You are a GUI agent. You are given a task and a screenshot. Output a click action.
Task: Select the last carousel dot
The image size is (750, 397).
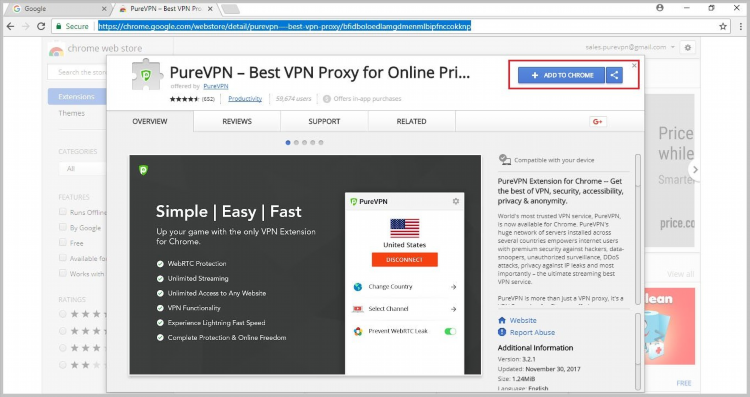(x=321, y=143)
